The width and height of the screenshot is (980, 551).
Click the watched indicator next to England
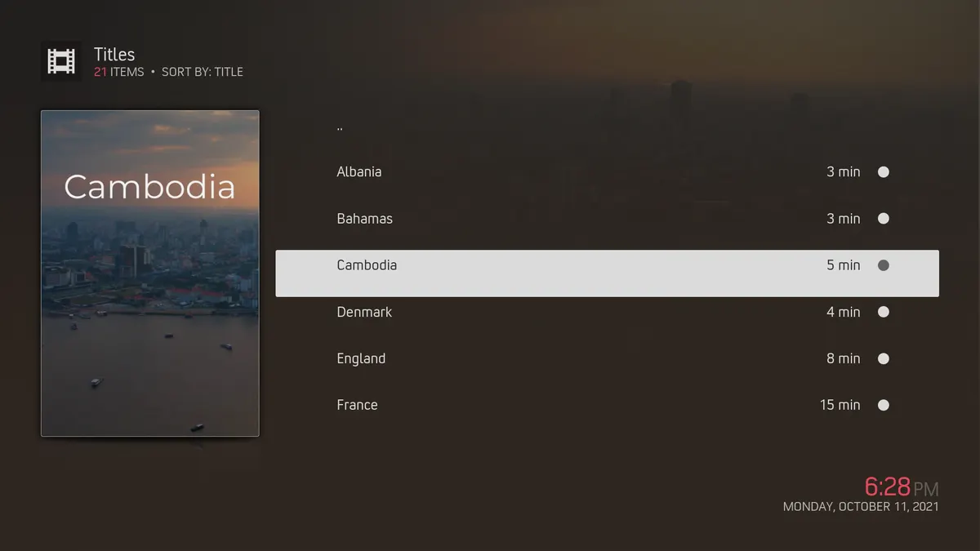(x=883, y=358)
